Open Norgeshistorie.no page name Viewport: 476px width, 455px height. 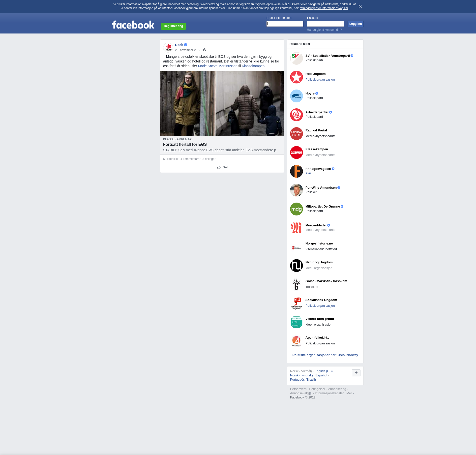319,243
